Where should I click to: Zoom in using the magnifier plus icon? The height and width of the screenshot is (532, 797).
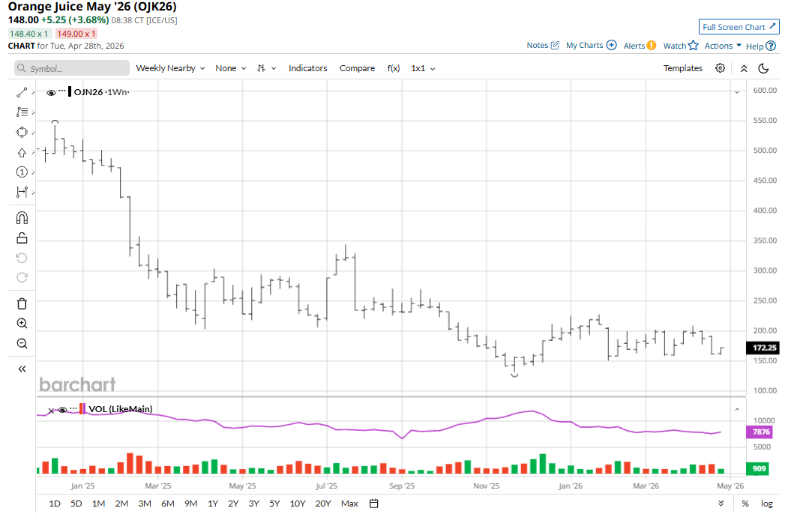click(x=22, y=324)
